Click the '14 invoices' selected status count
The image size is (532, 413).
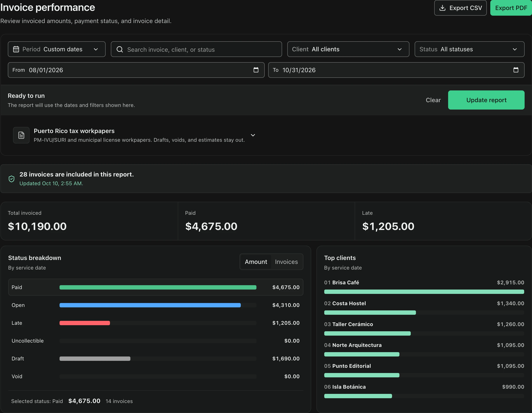click(x=119, y=401)
